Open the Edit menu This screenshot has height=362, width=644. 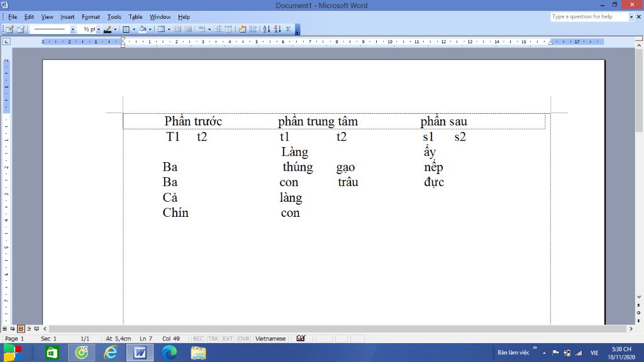pyautogui.click(x=29, y=17)
